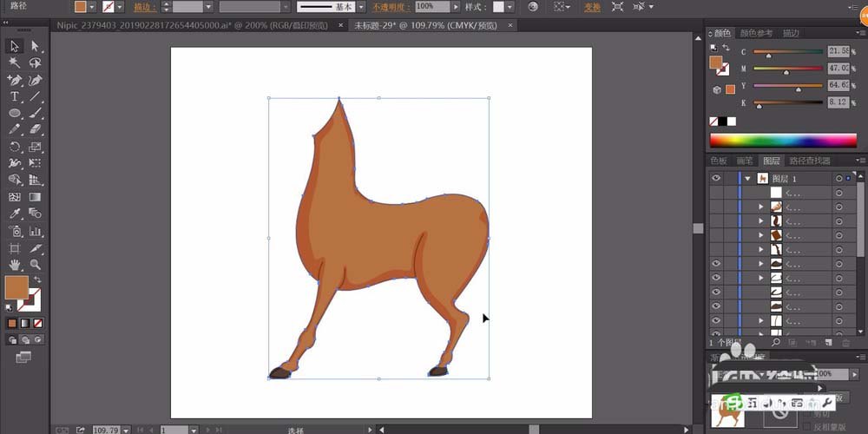The image size is (868, 434).
Task: Click the empty visibility box of first sublayer
Action: [716, 193]
